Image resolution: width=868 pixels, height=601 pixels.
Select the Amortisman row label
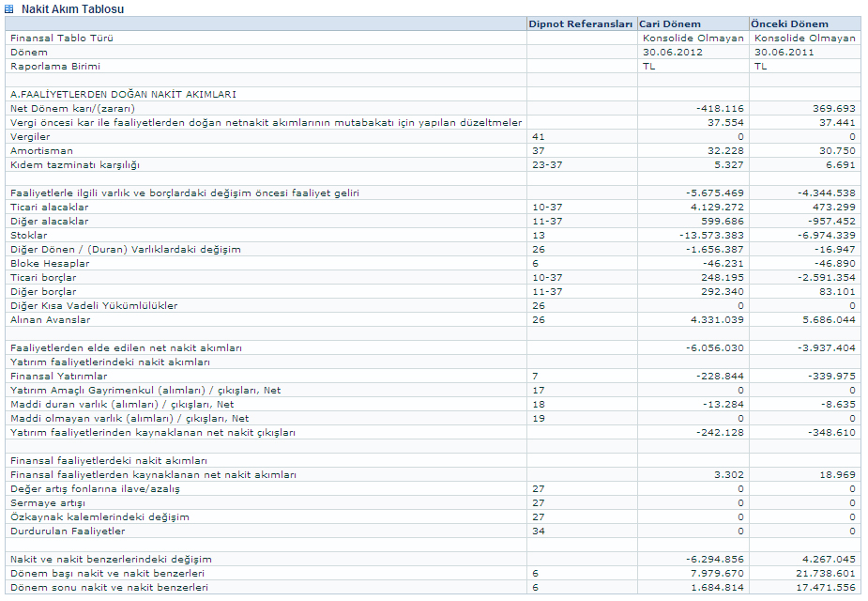(x=41, y=150)
